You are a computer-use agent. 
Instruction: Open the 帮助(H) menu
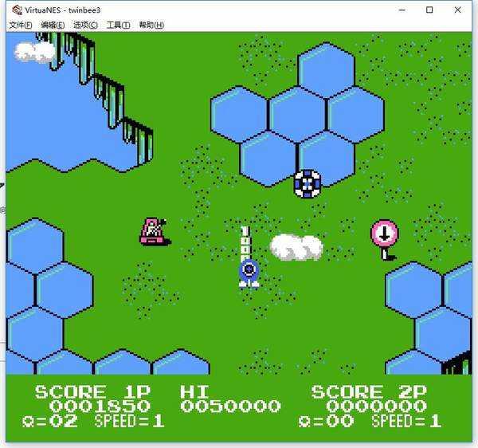[151, 25]
